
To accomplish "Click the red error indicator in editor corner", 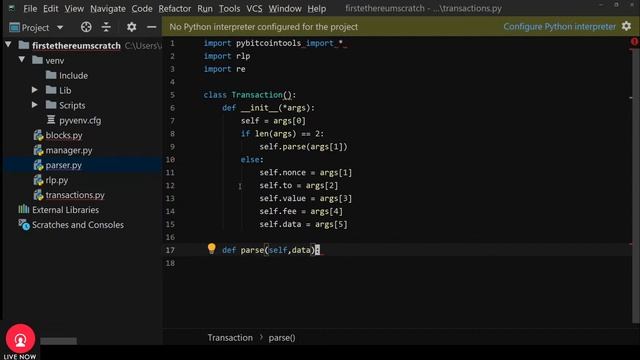I will coord(634,42).
